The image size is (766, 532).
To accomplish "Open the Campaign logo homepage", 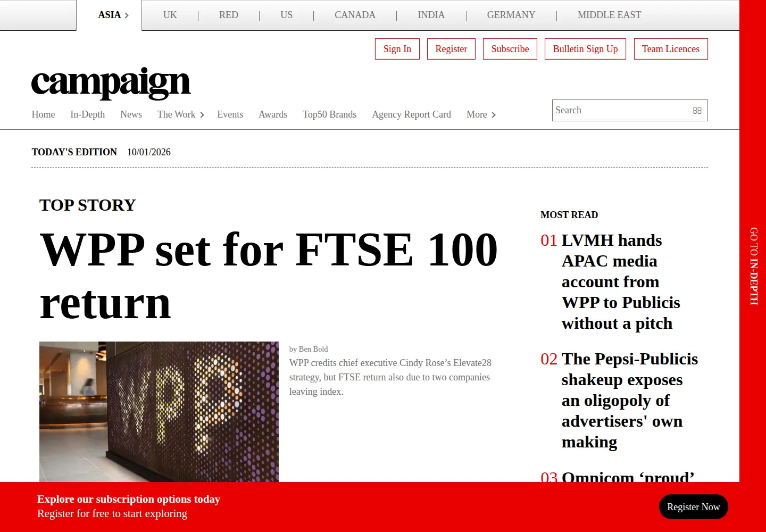I will point(111,83).
